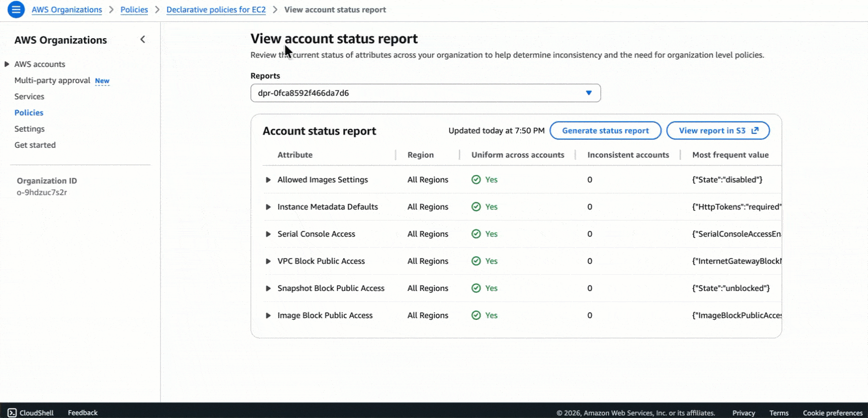Expand the Instance Metadata Defaults row
The width and height of the screenshot is (868, 418).
pyautogui.click(x=268, y=207)
